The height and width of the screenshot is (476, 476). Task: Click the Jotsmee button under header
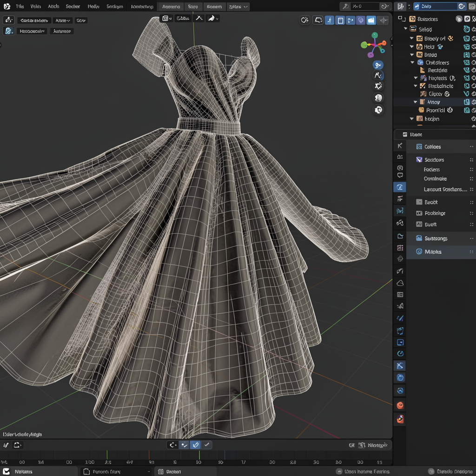(62, 31)
